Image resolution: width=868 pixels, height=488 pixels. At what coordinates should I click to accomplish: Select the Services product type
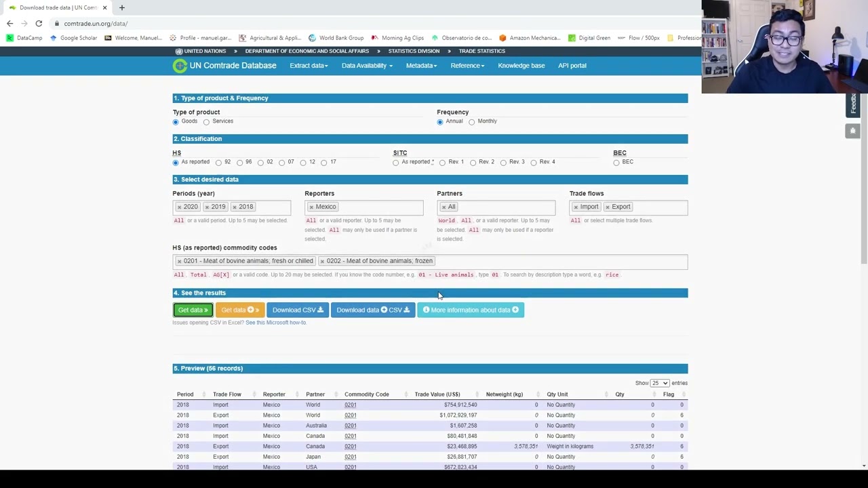(206, 122)
